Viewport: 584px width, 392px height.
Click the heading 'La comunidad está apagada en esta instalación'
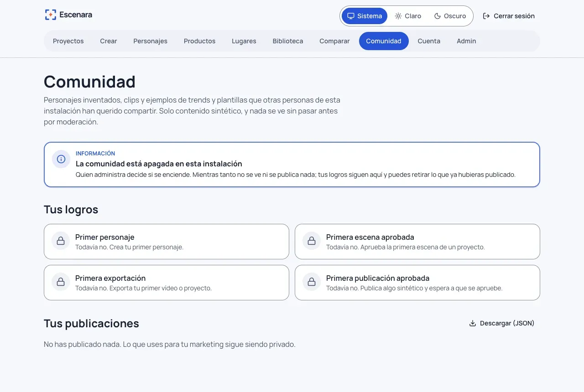click(159, 164)
